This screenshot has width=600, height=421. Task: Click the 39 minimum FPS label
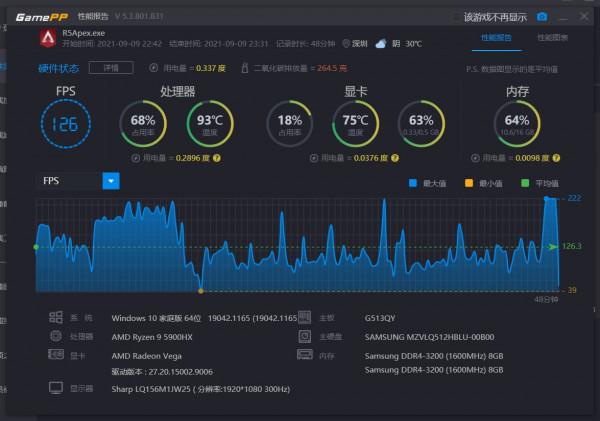tap(572, 290)
